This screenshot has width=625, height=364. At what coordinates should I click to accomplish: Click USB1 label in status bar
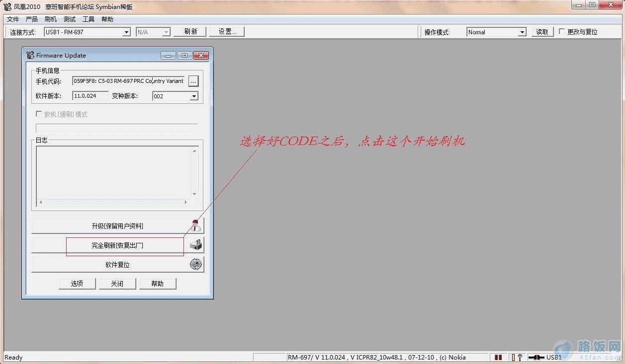tap(554, 357)
